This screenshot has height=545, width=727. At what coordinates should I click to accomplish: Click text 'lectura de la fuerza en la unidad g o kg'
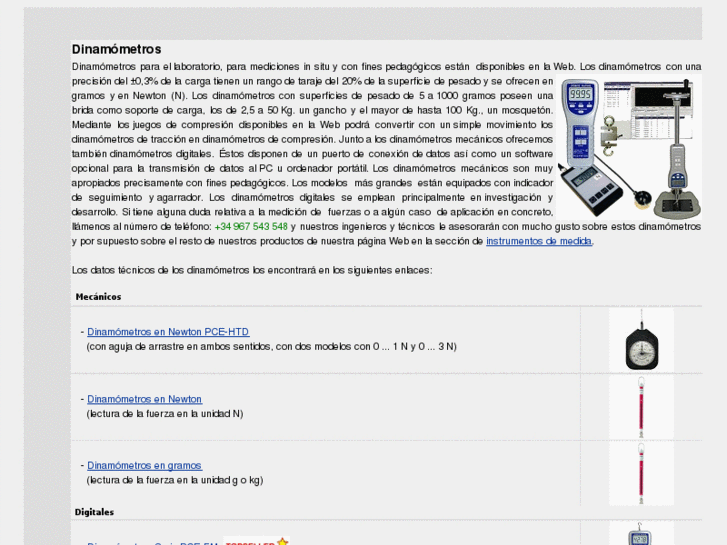click(175, 480)
